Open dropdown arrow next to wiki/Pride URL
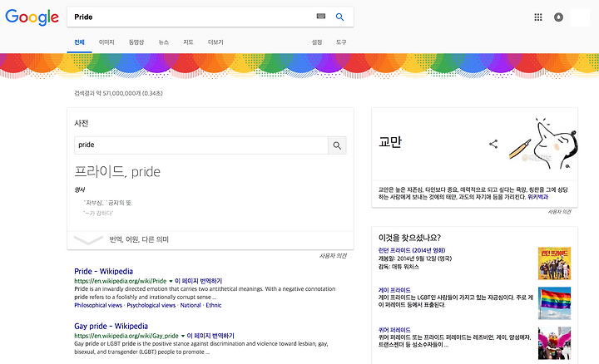The image size is (599, 364). pos(171,281)
